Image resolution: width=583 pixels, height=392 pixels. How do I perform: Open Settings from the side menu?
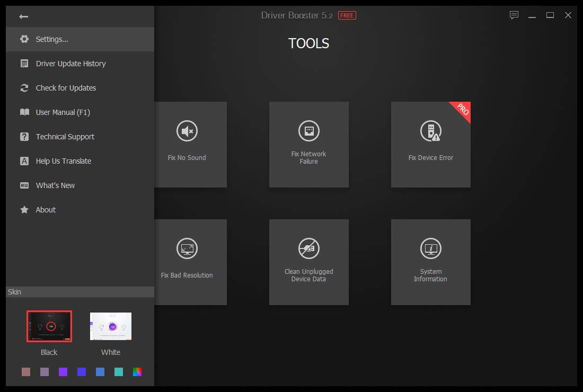click(x=52, y=39)
